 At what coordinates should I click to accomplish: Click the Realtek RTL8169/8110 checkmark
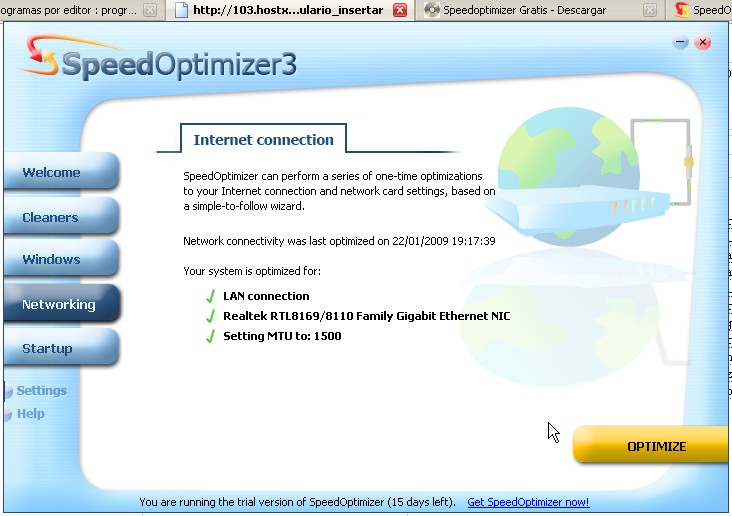pyautogui.click(x=211, y=316)
